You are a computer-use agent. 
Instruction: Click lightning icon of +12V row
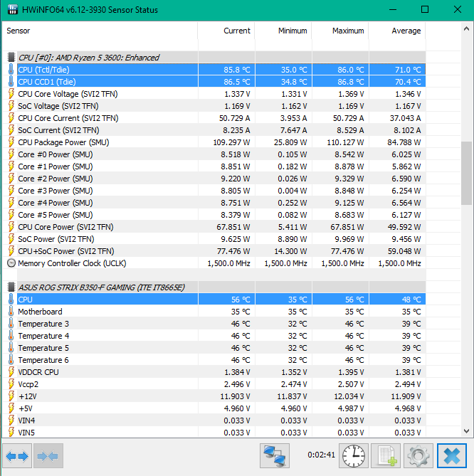point(11,396)
